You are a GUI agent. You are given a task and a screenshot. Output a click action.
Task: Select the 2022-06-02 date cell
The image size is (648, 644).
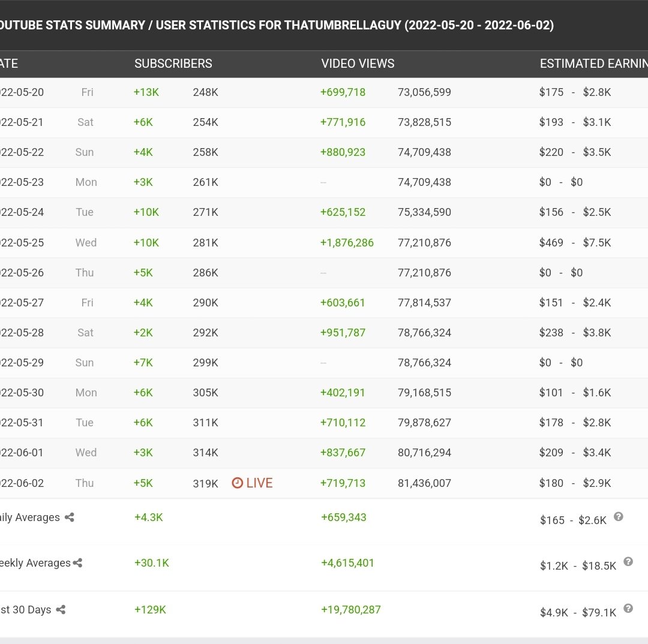coord(22,483)
